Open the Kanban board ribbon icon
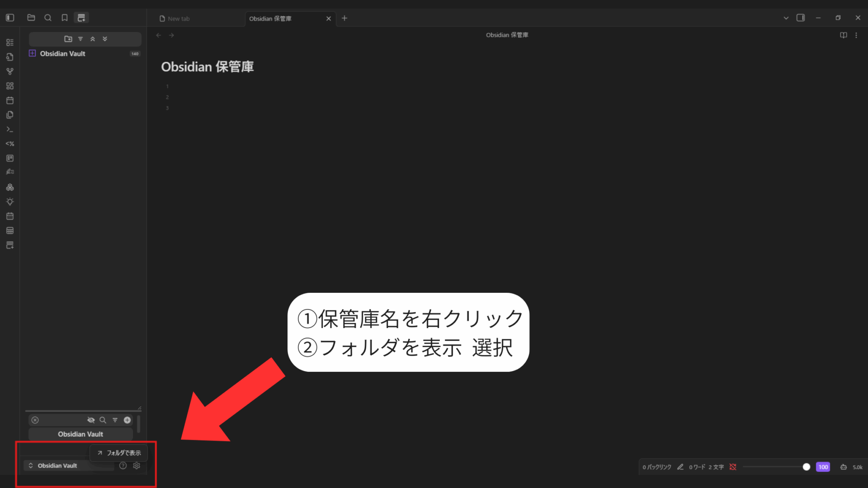The height and width of the screenshot is (488, 868). point(10,158)
